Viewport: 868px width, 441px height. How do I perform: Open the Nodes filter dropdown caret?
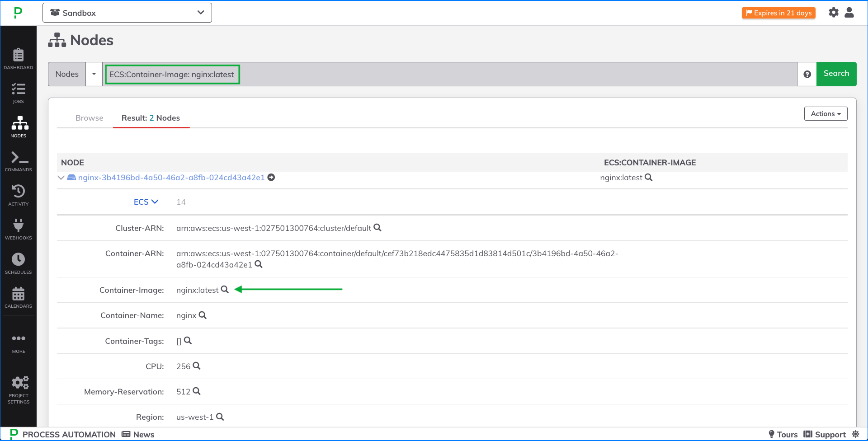(x=94, y=74)
